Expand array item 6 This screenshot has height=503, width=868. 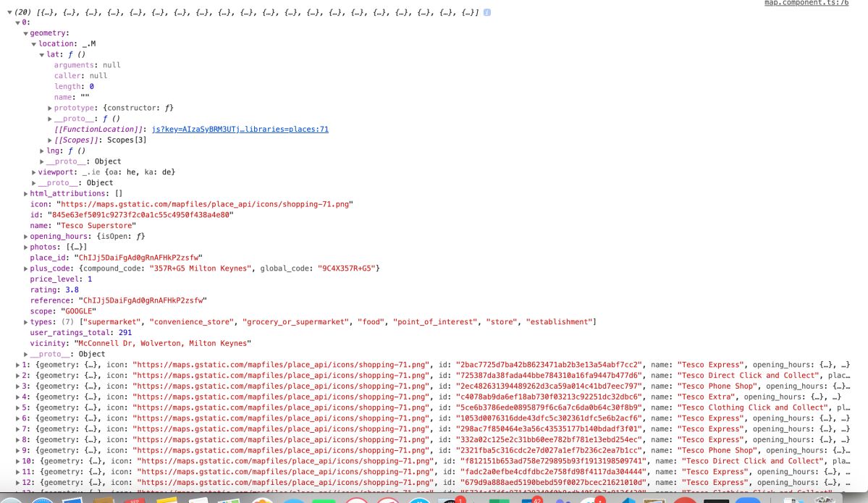[x=17, y=419]
